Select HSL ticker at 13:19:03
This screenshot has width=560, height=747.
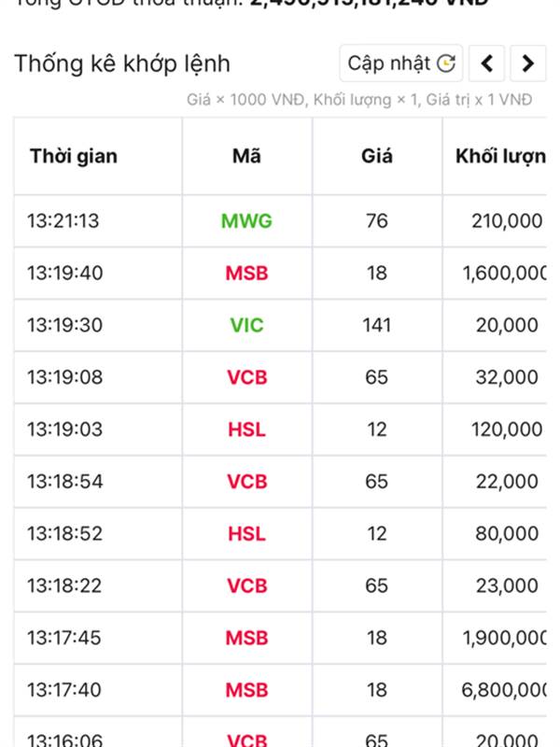click(x=246, y=430)
